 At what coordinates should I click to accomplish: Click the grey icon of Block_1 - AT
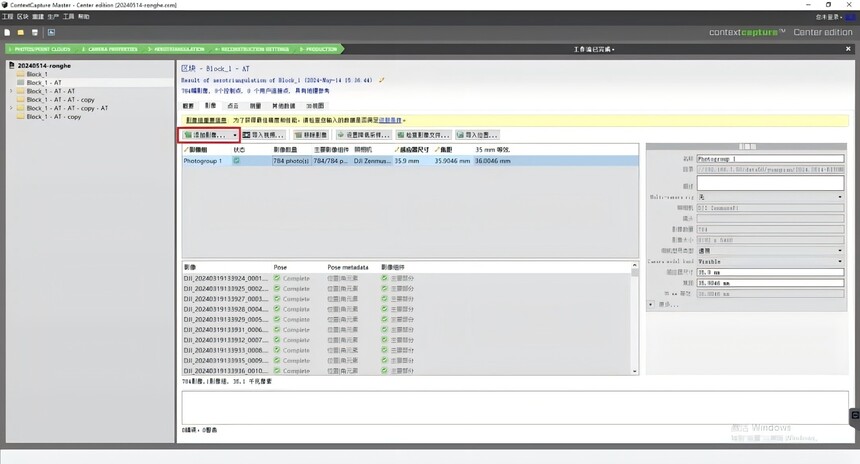(21, 82)
